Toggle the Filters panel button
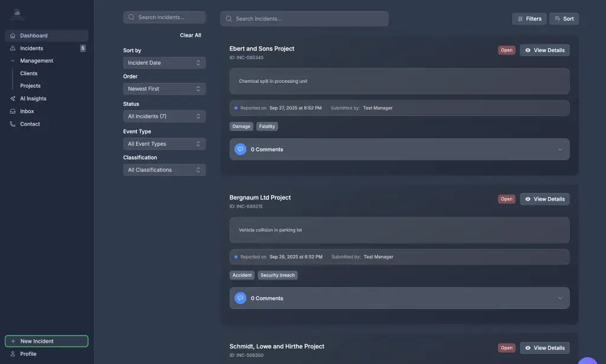606x364 pixels. click(529, 19)
